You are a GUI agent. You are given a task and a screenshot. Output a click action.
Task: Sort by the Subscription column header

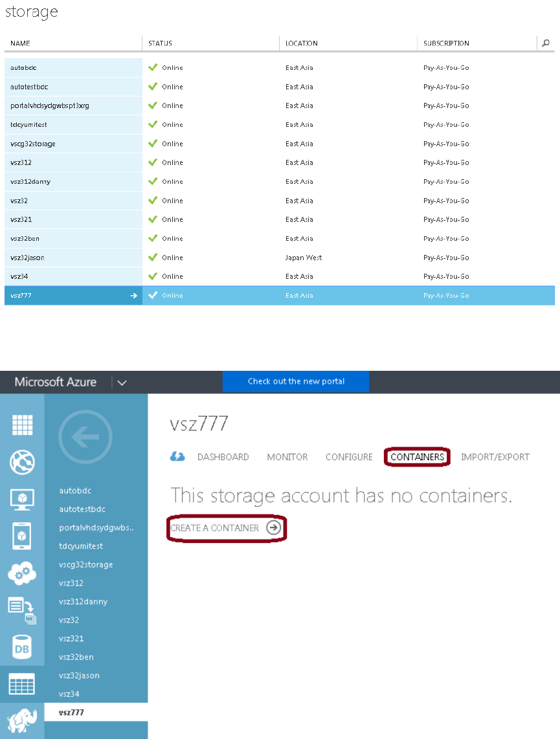tap(446, 43)
